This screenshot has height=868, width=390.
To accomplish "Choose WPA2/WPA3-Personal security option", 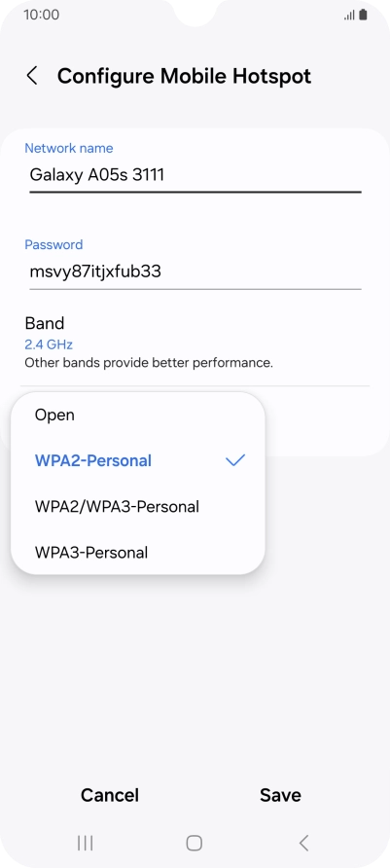I will (x=138, y=507).
